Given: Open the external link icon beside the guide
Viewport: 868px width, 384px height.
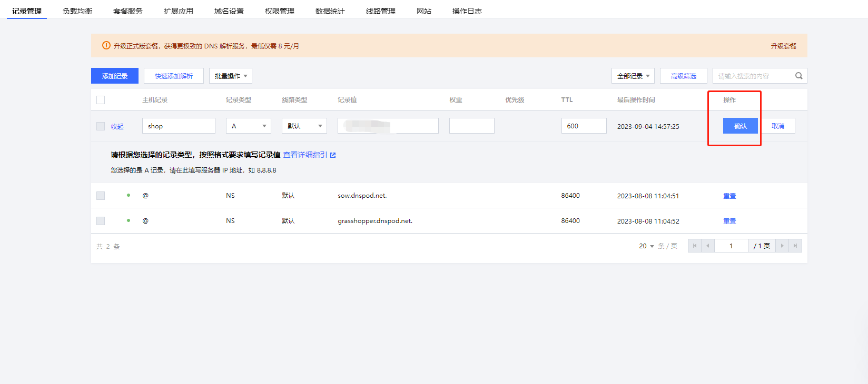Looking at the screenshot, I should tap(333, 155).
